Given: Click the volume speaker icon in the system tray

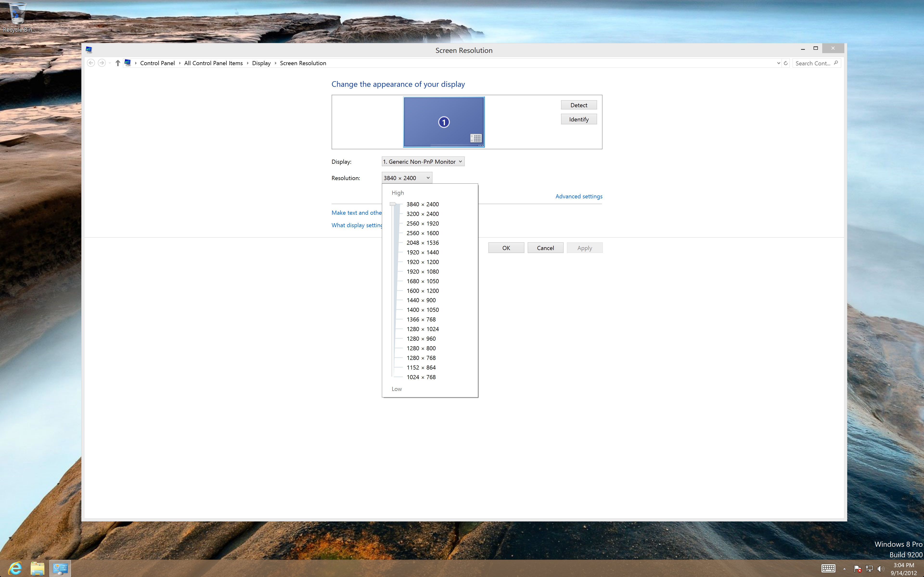Looking at the screenshot, I should pyautogui.click(x=881, y=569).
